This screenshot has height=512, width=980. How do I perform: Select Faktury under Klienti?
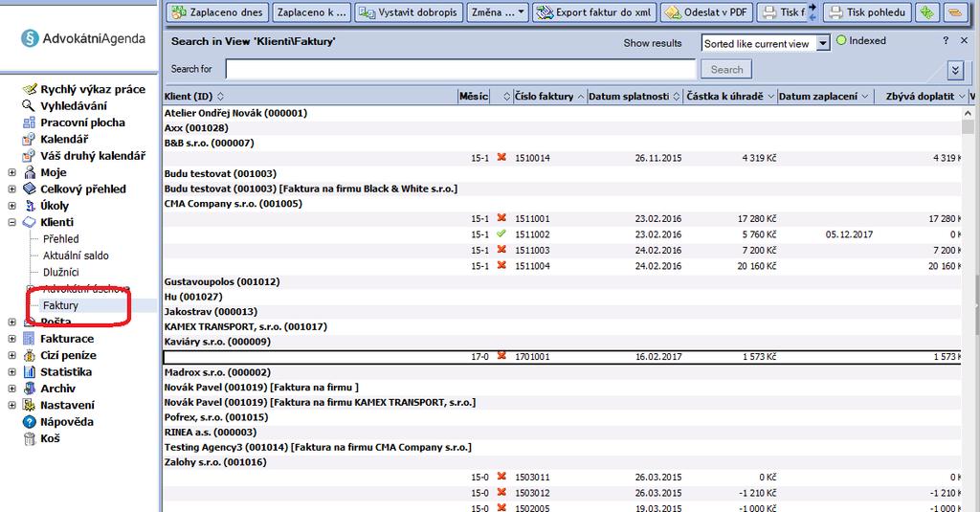pyautogui.click(x=60, y=305)
